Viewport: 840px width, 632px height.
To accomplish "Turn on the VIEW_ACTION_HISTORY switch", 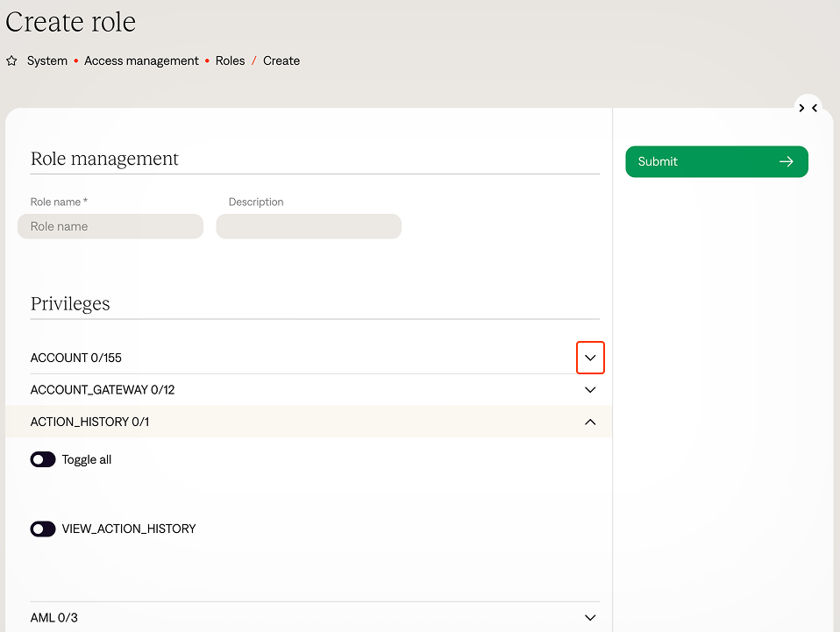I will [43, 529].
